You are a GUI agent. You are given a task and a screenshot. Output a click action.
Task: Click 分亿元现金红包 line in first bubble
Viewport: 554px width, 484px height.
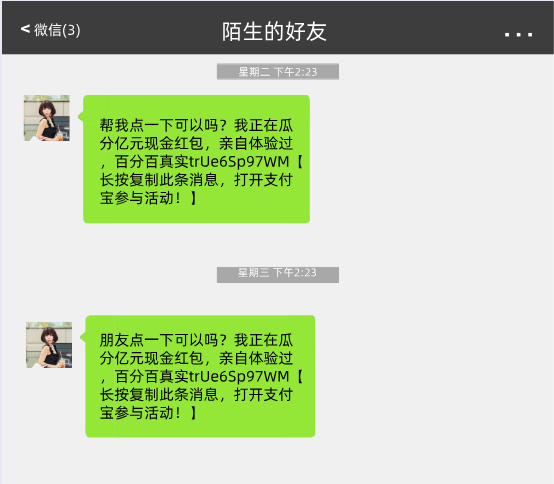coord(151,143)
